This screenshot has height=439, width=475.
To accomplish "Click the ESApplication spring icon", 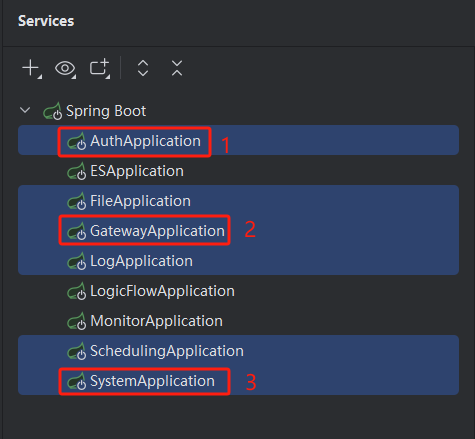I will 77,171.
